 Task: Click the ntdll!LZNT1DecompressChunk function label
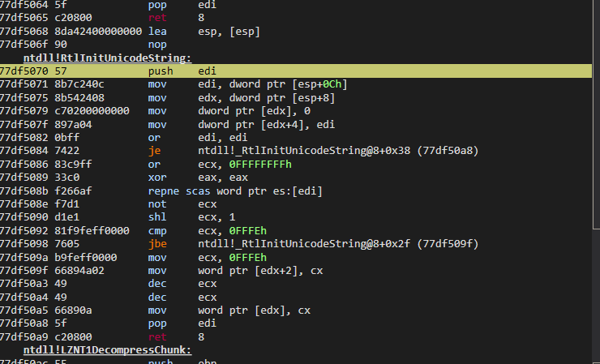point(108,350)
